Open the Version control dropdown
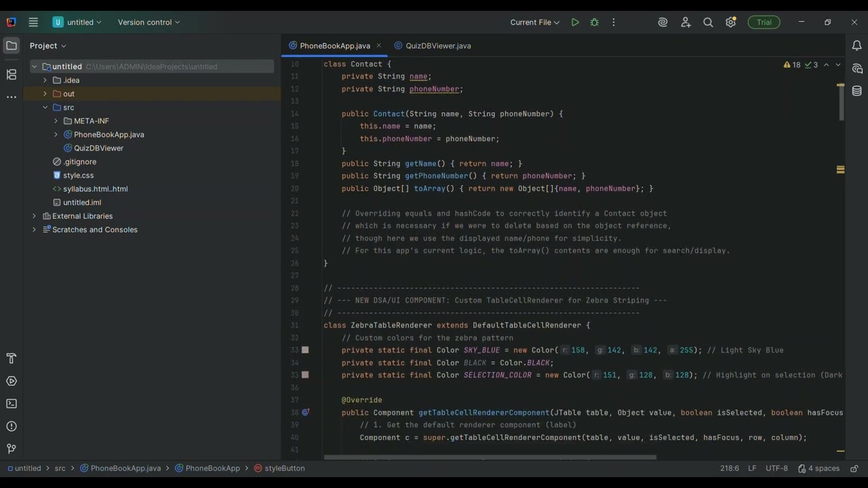 pos(149,22)
